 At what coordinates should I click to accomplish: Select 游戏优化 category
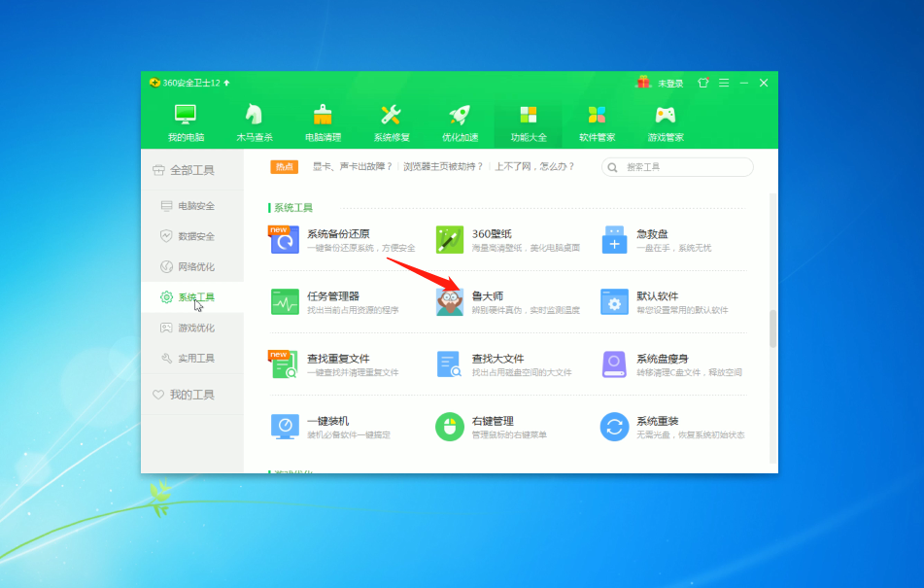click(x=192, y=328)
